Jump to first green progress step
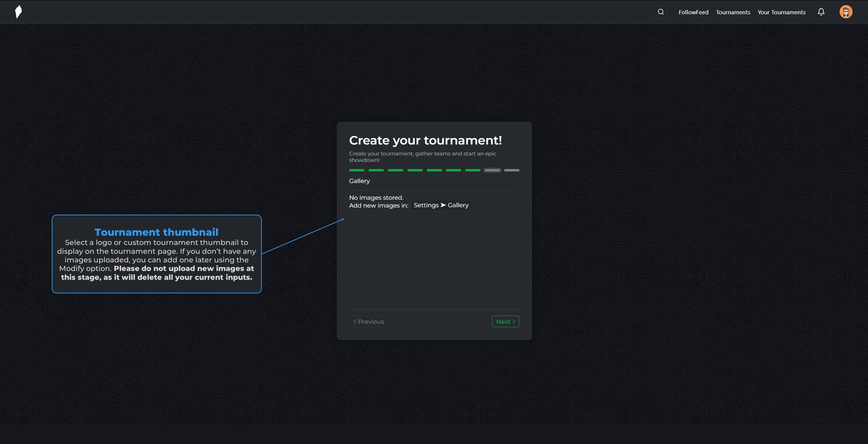This screenshot has width=868, height=444. point(357,170)
